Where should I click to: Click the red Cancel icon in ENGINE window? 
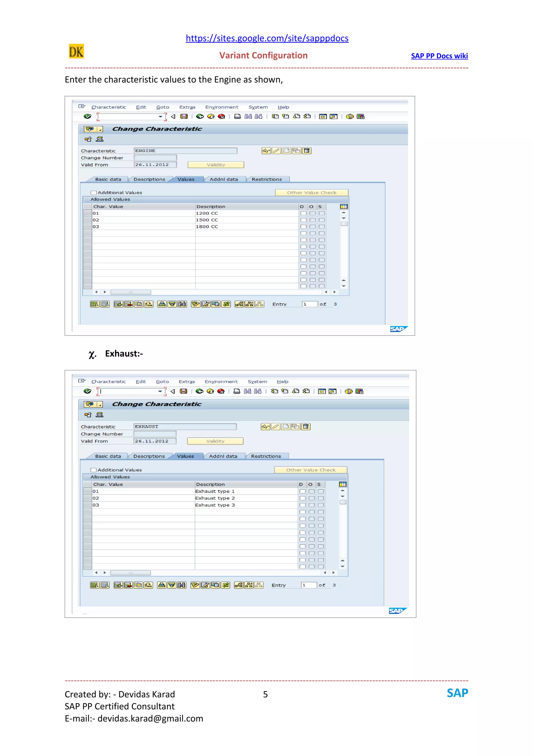click(221, 117)
